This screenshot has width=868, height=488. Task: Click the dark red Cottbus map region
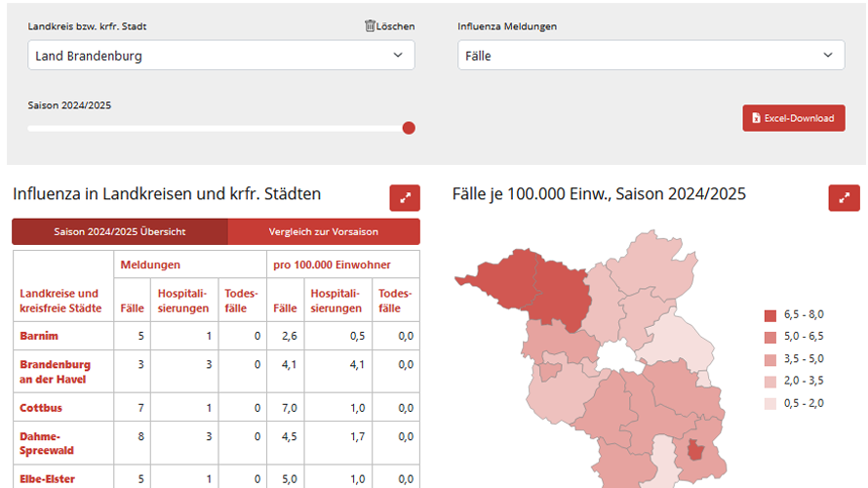[695, 450]
